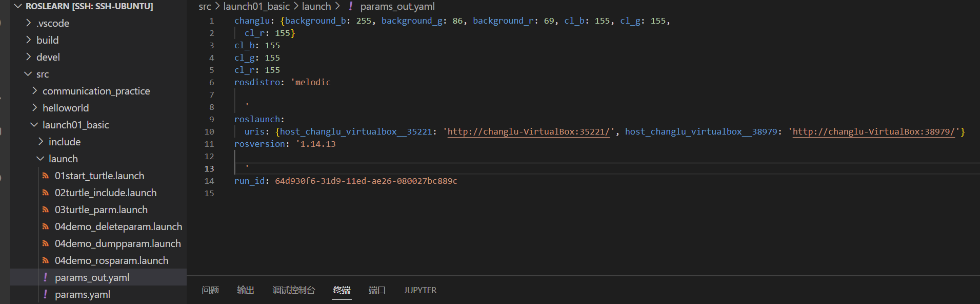Collapse the src folder in explorer

coord(28,74)
